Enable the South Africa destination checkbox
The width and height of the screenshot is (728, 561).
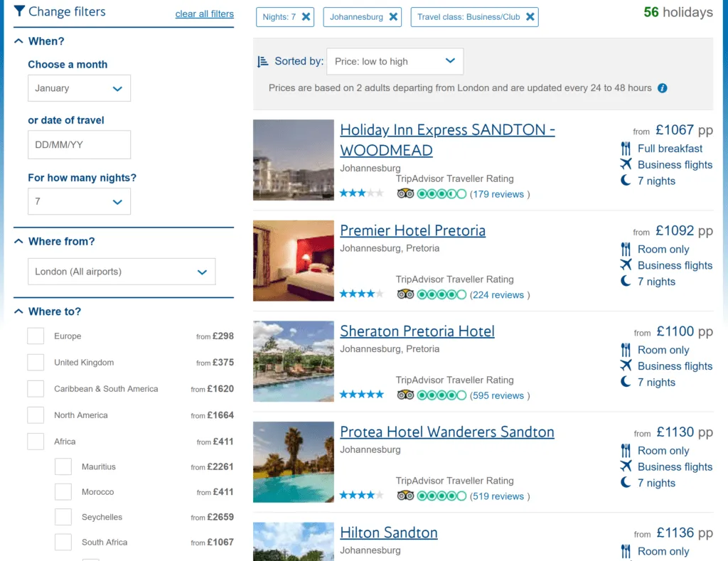[63, 542]
